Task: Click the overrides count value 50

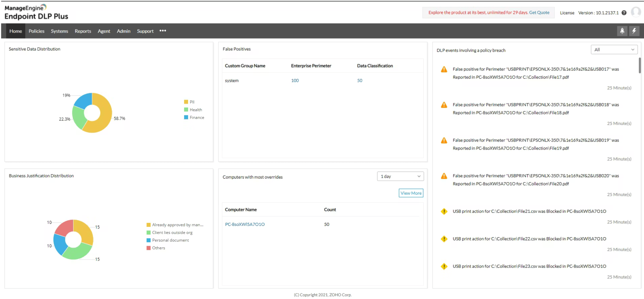Action: coord(327,224)
